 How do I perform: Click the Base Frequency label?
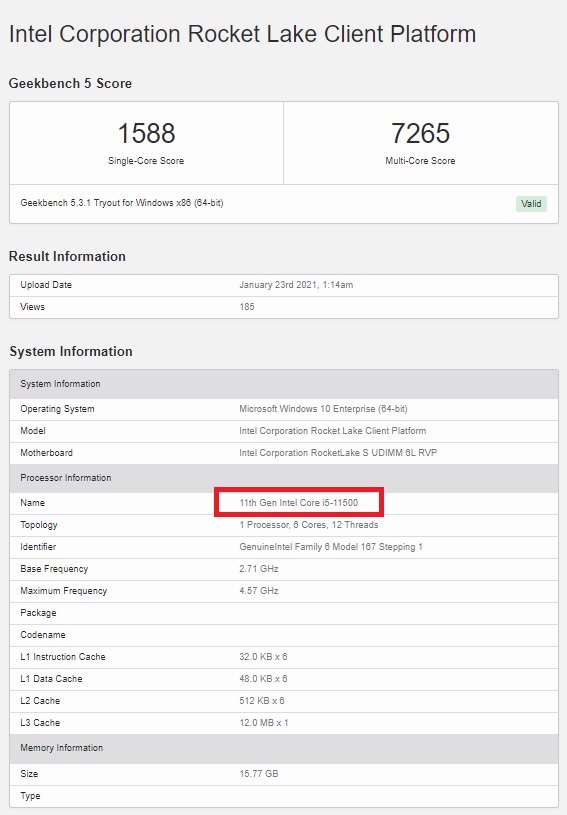pos(54,569)
